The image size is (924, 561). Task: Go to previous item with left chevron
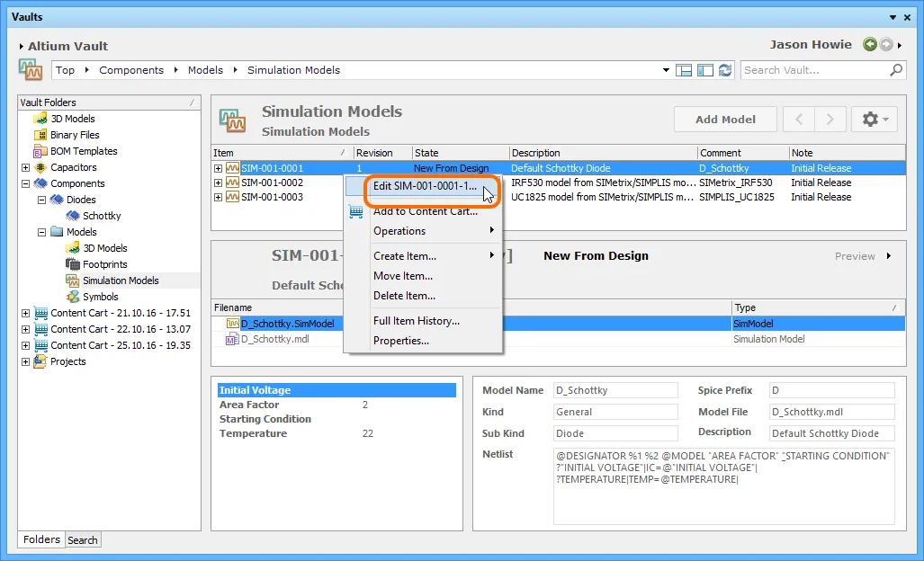pos(799,120)
